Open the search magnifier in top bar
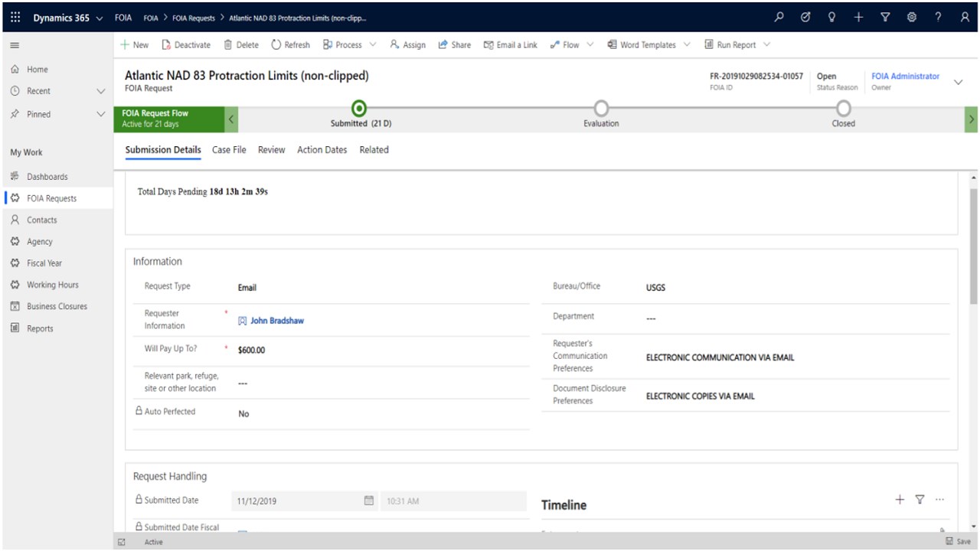 click(x=779, y=18)
